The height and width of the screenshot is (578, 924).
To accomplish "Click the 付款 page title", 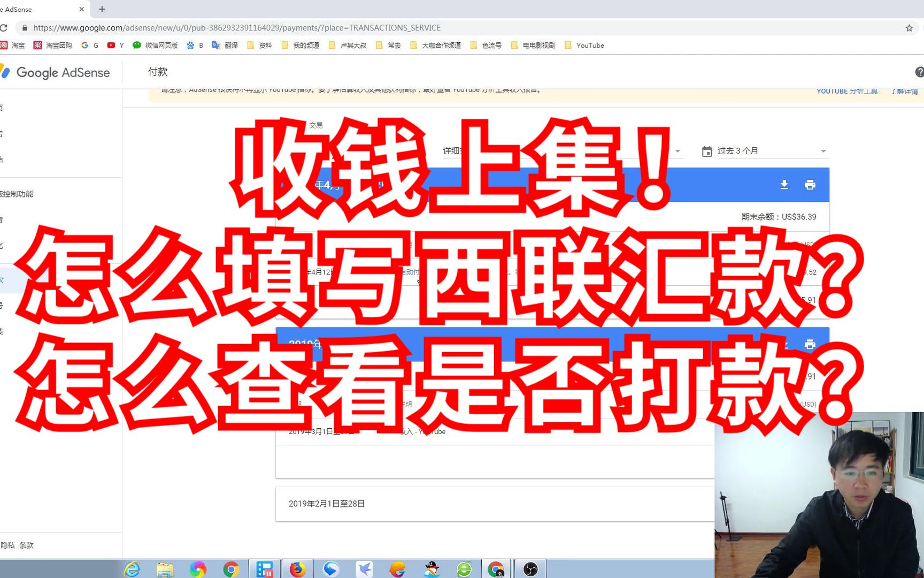I will coord(158,72).
